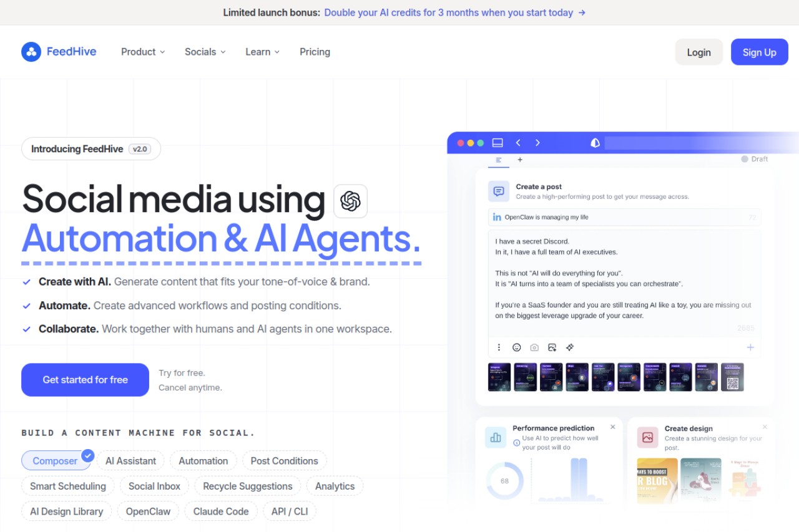Viewport: 799px width, 532px height.
Task: Click the blue plus icon in editor footer
Action: pos(750,347)
